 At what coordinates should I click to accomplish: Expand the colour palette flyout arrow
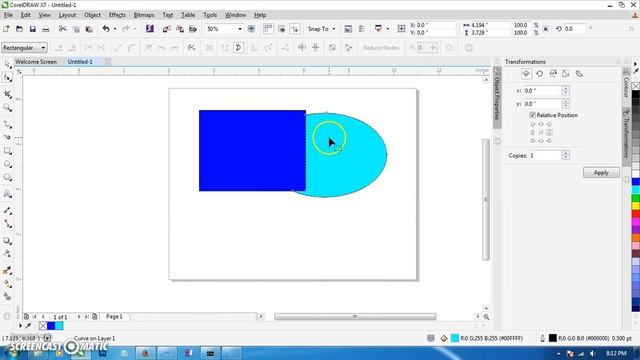[635, 64]
